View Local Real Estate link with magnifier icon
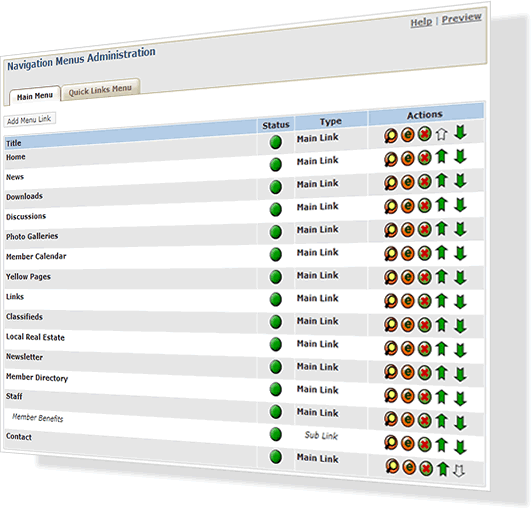The width and height of the screenshot is (532, 510). click(391, 348)
